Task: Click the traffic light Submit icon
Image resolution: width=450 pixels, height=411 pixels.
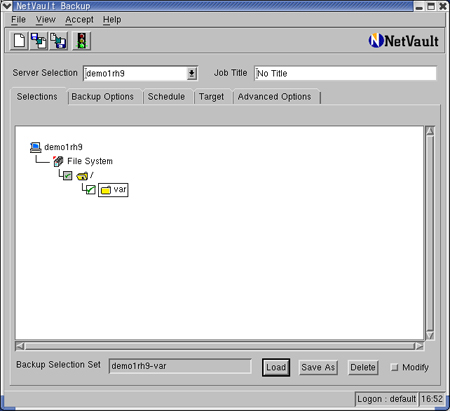Action: coord(81,41)
